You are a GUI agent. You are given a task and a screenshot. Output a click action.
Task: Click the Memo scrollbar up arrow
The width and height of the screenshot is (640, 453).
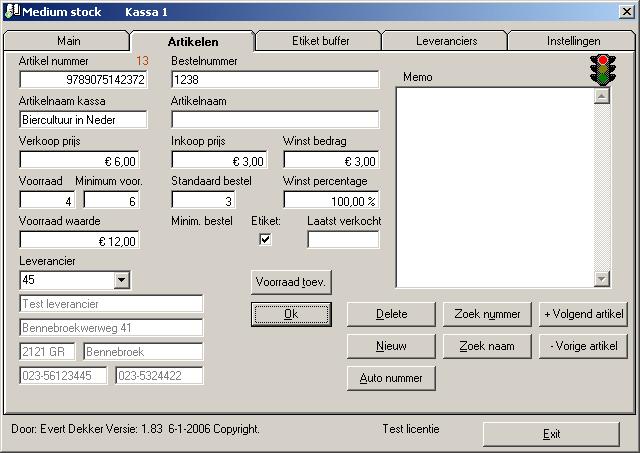tap(602, 96)
